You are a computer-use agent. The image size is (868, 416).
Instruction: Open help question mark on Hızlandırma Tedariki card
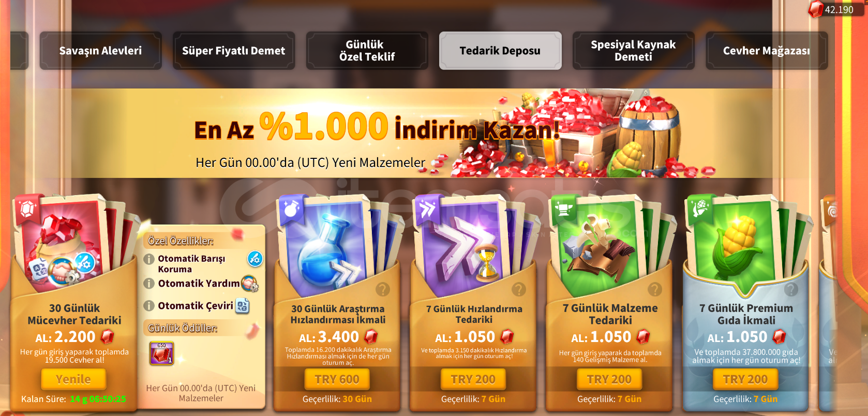[519, 289]
